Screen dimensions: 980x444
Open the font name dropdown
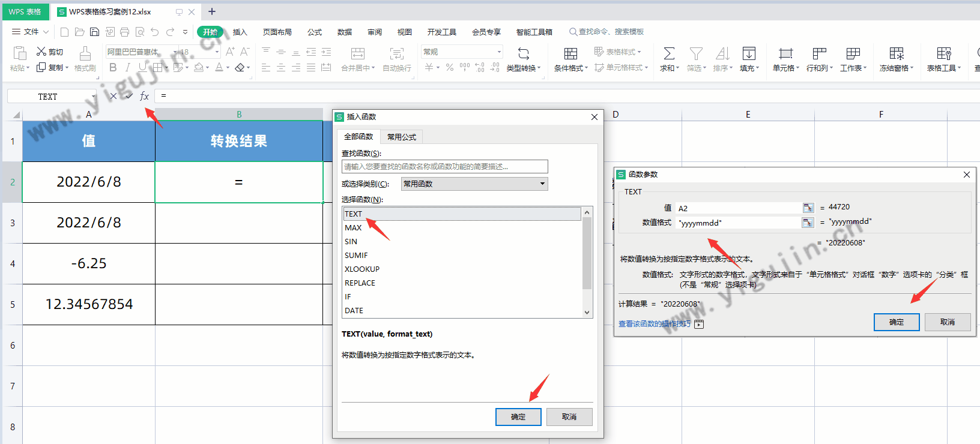pos(175,52)
